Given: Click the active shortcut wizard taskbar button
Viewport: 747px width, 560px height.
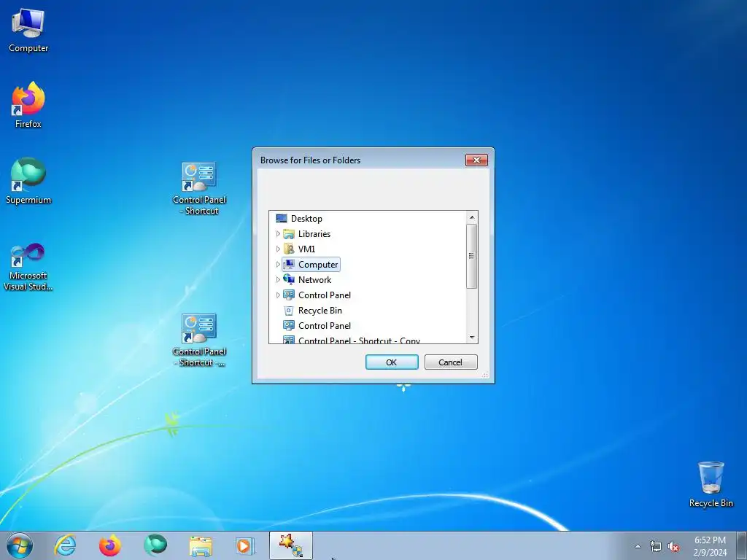Looking at the screenshot, I should coord(290,545).
